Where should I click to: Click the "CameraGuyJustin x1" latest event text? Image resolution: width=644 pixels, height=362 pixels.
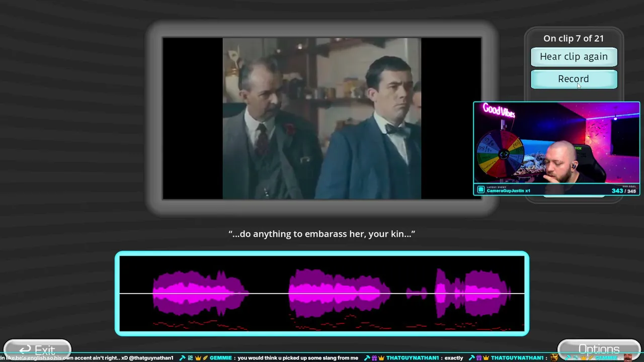508,191
